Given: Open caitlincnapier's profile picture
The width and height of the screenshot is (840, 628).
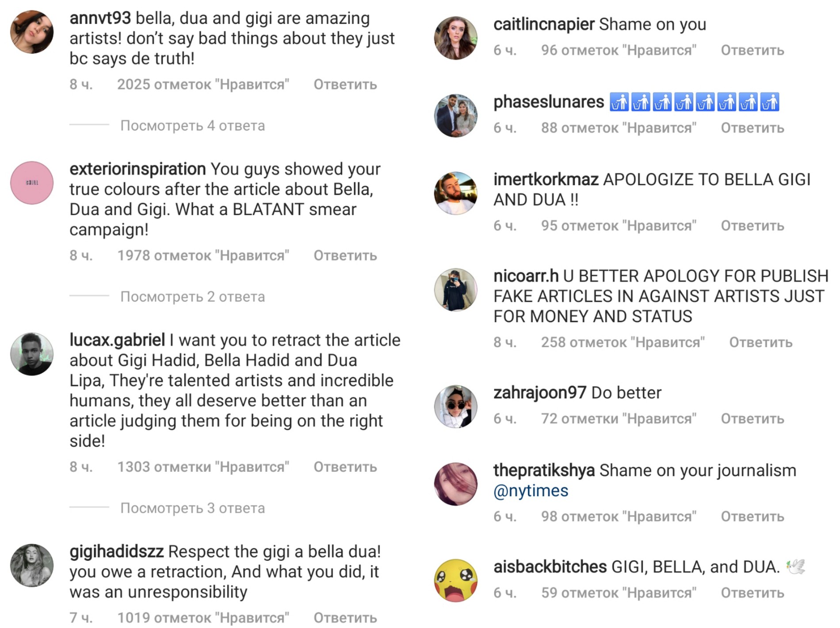Looking at the screenshot, I should coord(455,38).
